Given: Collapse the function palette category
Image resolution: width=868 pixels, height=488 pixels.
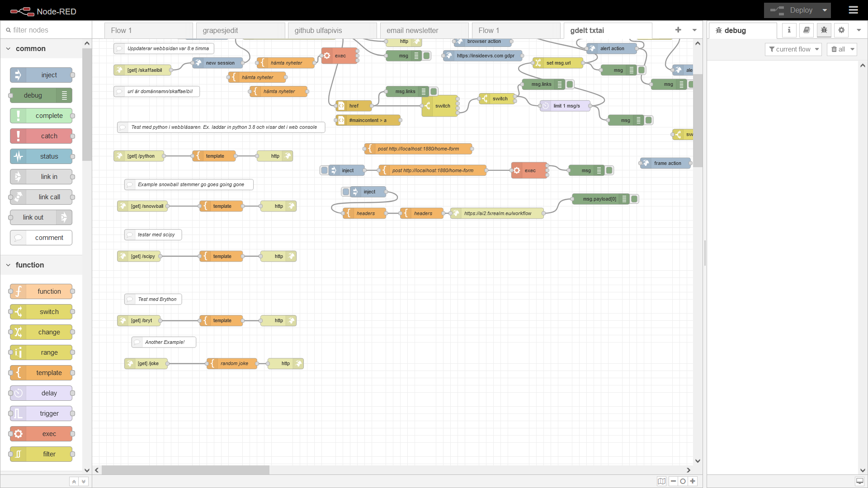Looking at the screenshot, I should point(41,265).
